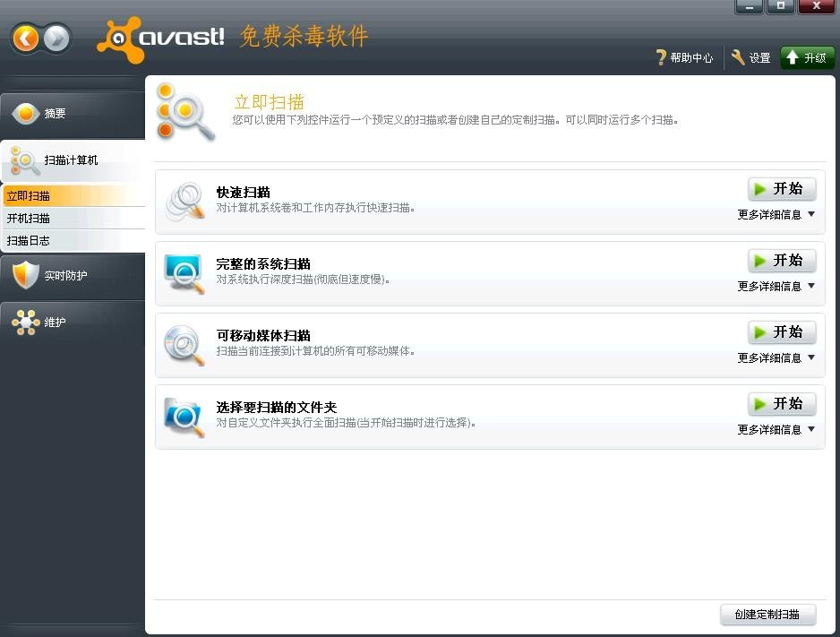
Task: Start the 选择要扫描的文件夹 scan
Action: 782,403
